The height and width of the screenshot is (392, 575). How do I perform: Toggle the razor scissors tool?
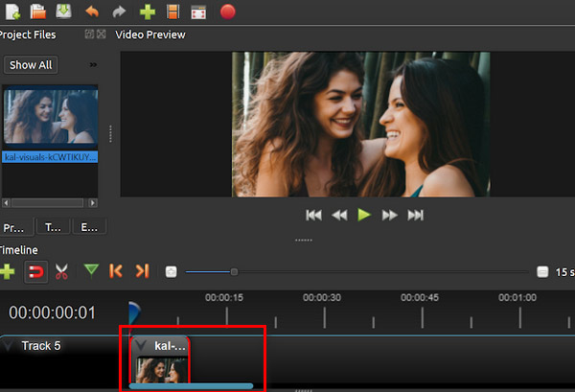61,272
